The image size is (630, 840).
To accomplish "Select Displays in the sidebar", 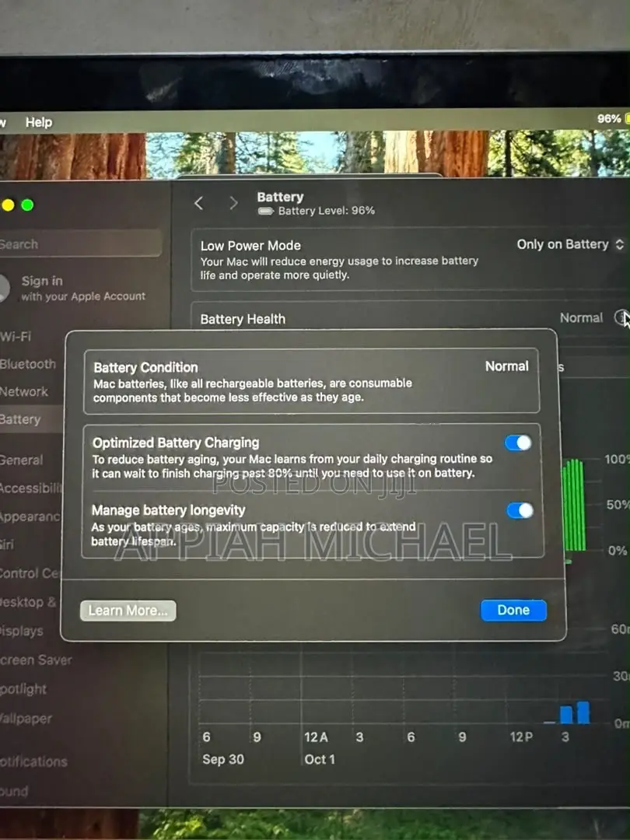I will point(22,631).
